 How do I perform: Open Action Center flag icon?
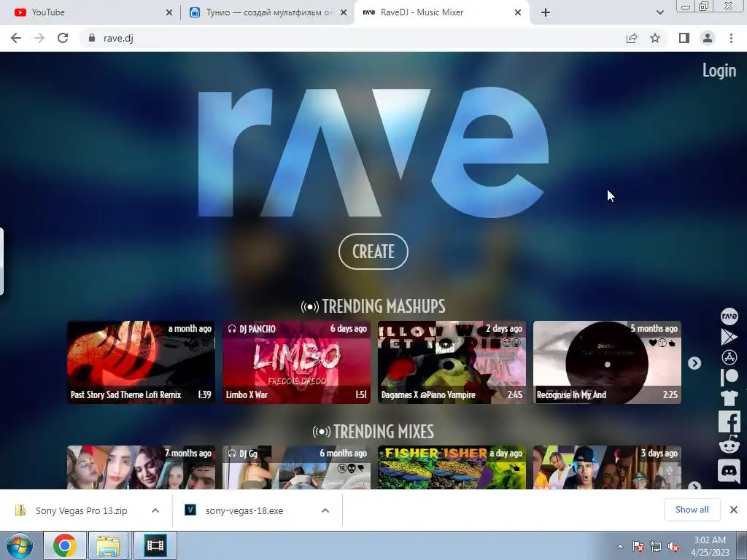pyautogui.click(x=638, y=546)
